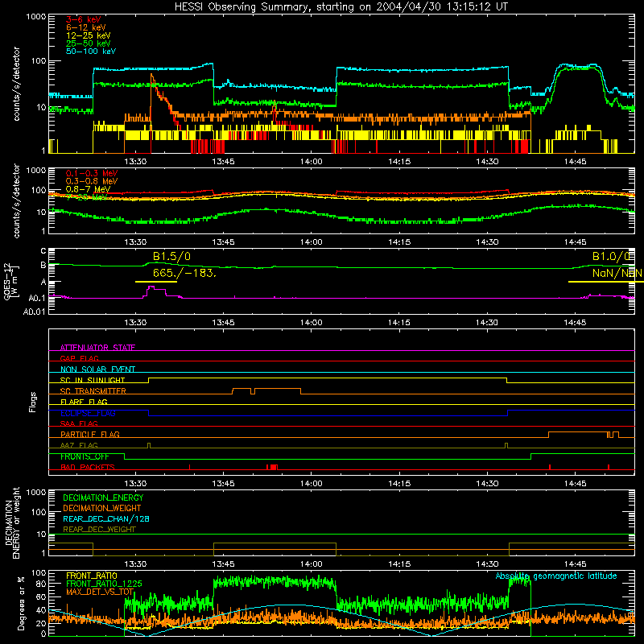Click the BAD_PACKETS flag label
The image size is (644, 644).
[x=88, y=468]
